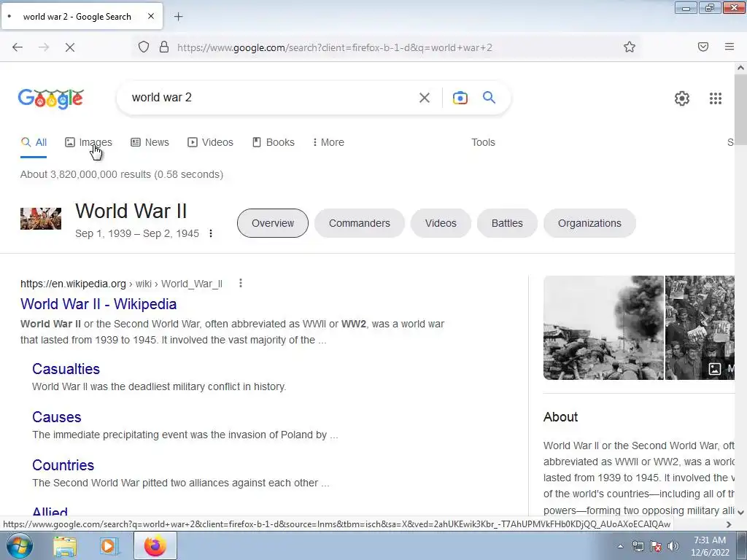
Task: Show hidden system tray icons arrow
Action: tap(620, 546)
